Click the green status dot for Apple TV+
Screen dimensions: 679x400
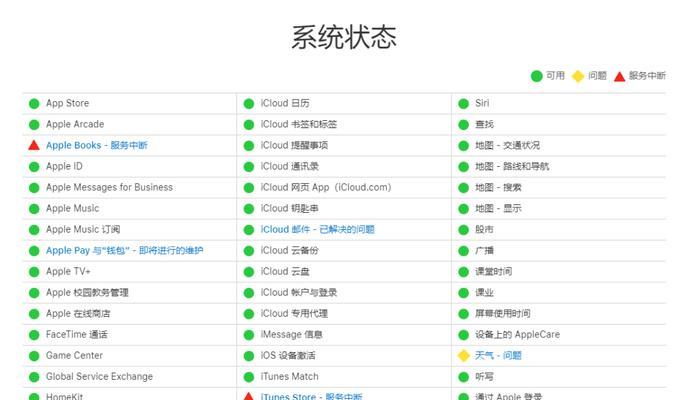point(34,272)
